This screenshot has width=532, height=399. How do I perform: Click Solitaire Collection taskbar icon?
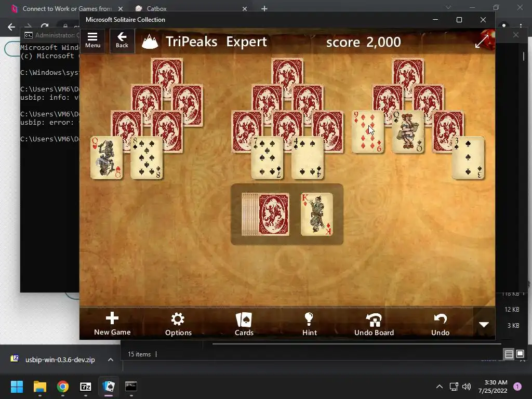(109, 387)
